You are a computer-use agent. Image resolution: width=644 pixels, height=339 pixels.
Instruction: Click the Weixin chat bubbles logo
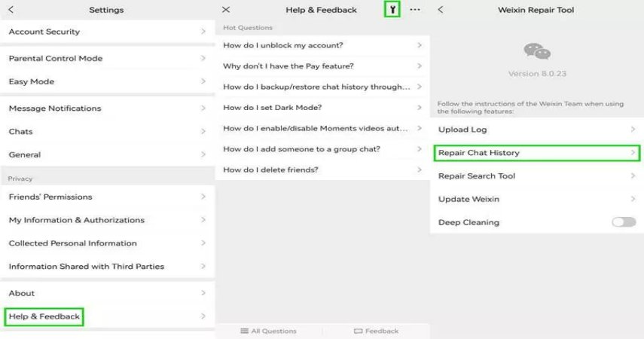click(537, 51)
